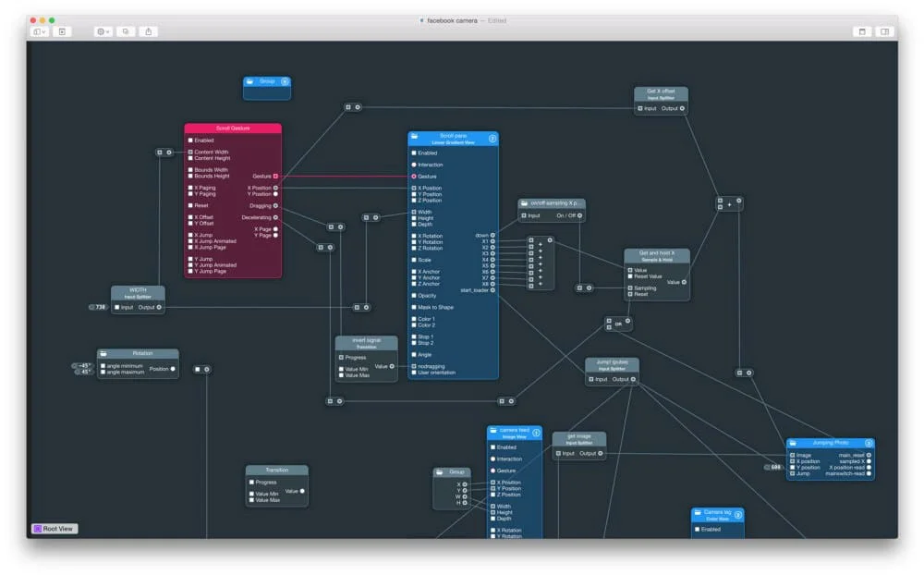This screenshot has height=575, width=924.
Task: Click the info circle on camera feed patch
Action: coord(536,433)
